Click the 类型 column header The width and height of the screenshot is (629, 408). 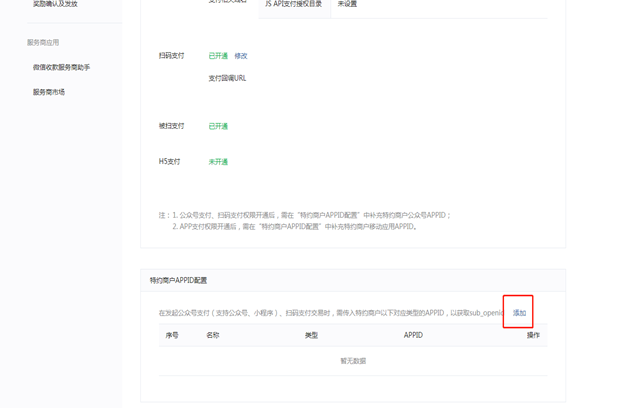coord(311,335)
